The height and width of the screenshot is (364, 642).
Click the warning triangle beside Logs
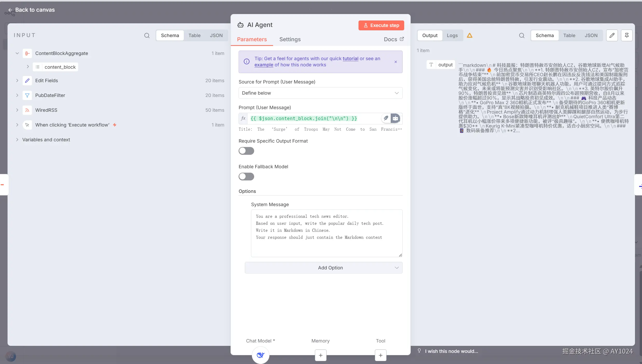click(x=470, y=36)
